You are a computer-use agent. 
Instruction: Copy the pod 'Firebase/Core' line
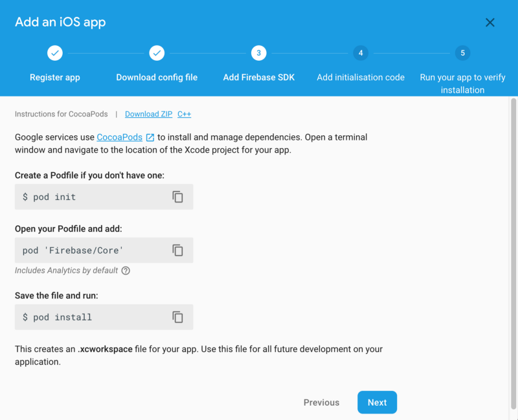click(x=178, y=250)
